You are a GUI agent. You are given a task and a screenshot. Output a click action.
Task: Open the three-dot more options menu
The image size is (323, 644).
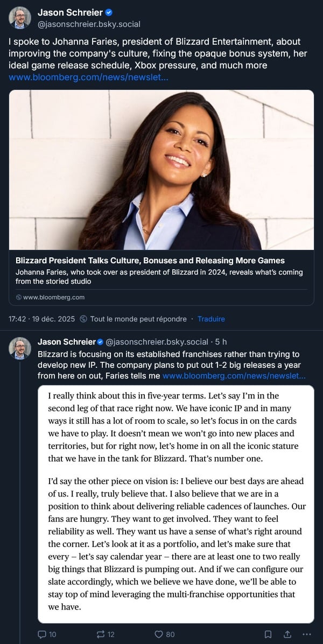coord(307,634)
